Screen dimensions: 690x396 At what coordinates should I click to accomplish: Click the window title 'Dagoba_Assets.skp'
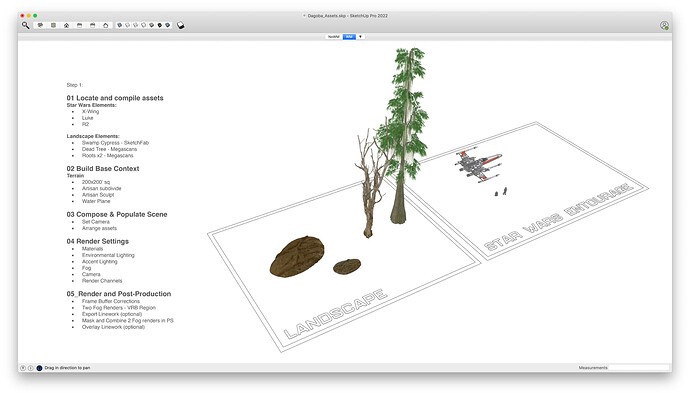327,16
